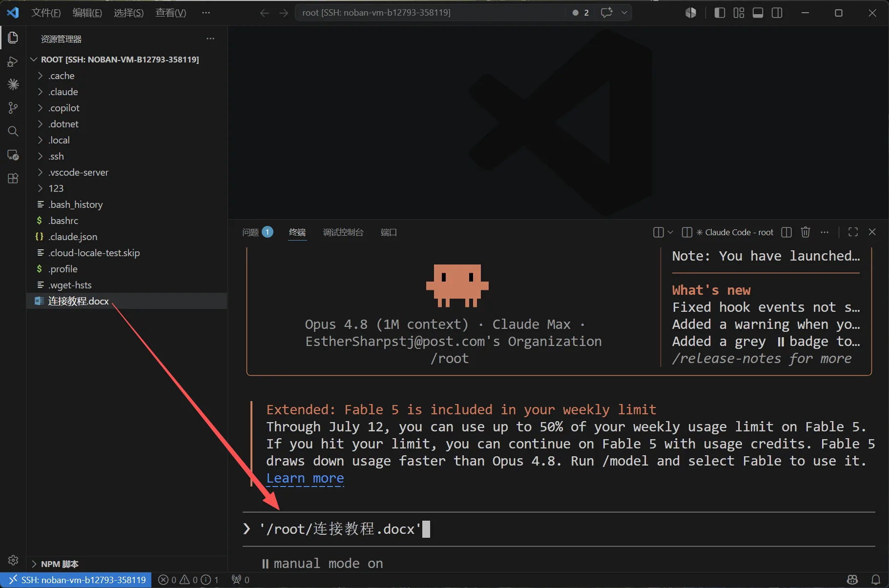This screenshot has height=588, width=889.
Task: Kill terminal with trash icon
Action: coord(806,232)
